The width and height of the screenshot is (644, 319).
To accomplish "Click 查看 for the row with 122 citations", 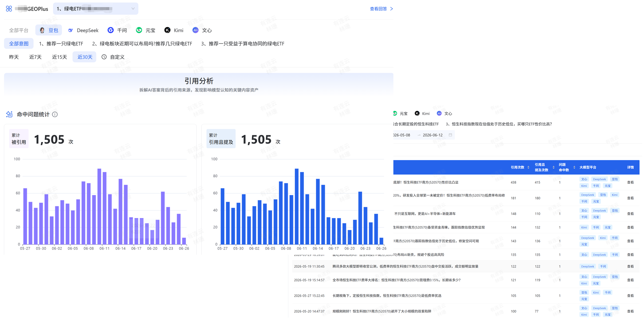I will tap(631, 267).
